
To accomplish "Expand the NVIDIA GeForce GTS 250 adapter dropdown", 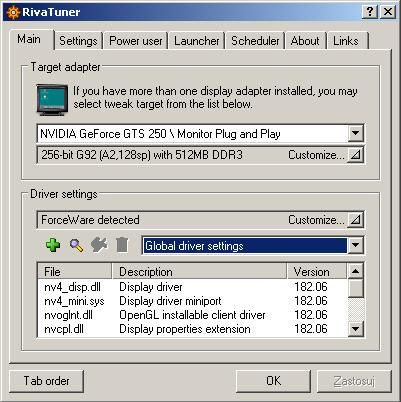I will (355, 133).
